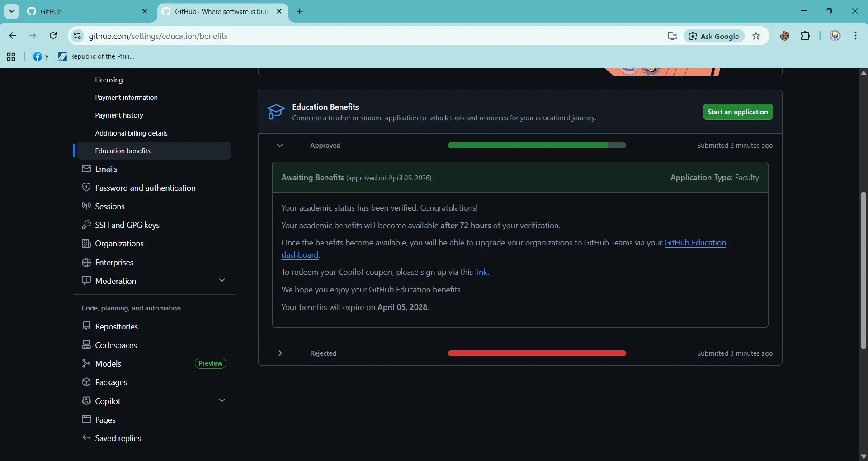Open Additional billing details
Screen dimensions: 868x461
(x=131, y=133)
